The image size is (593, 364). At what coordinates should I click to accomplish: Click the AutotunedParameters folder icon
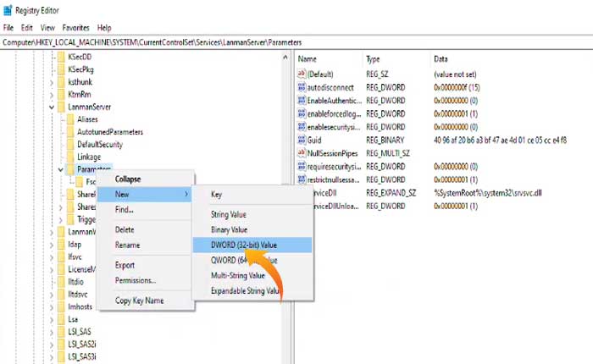pyautogui.click(x=70, y=132)
